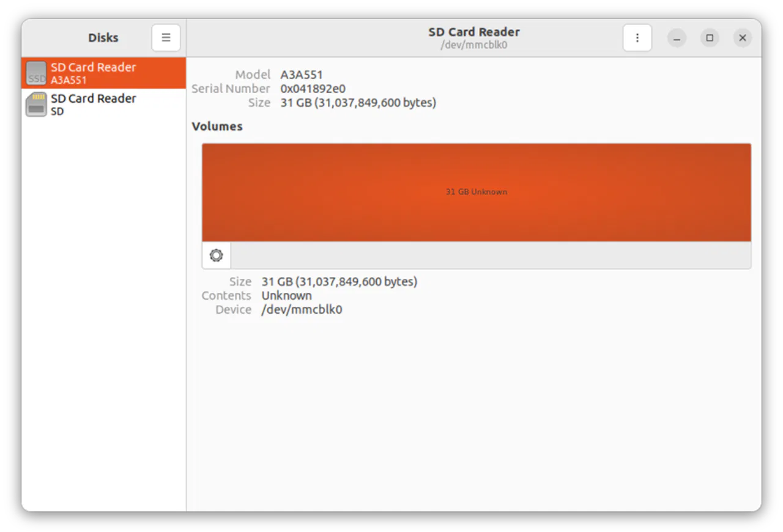
Task: Click the SD card icon in the sidebar
Action: (x=36, y=104)
